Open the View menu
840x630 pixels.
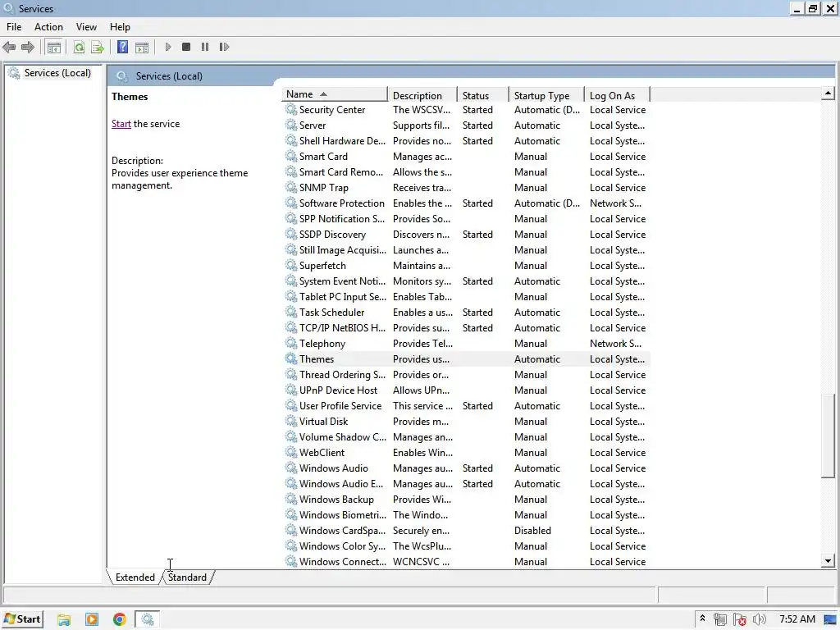tap(86, 27)
